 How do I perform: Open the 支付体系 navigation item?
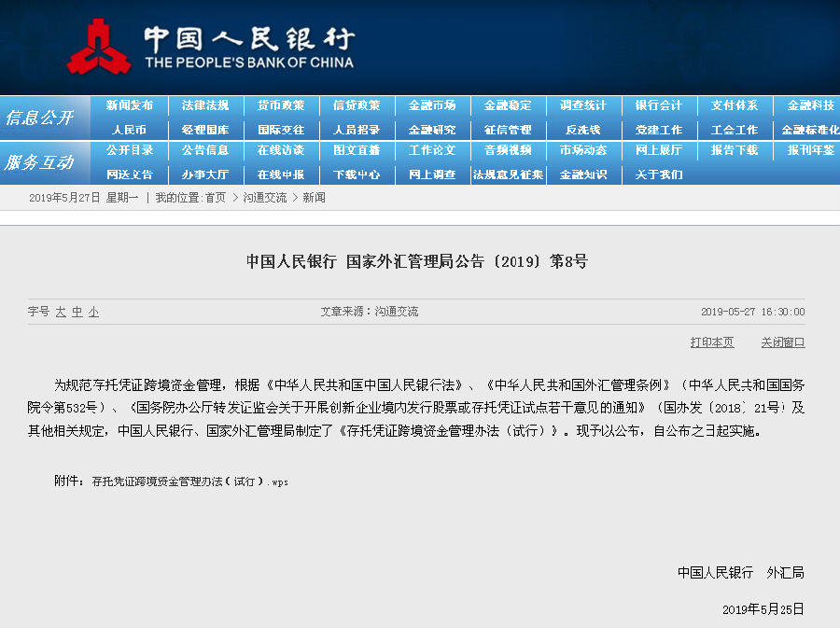click(x=735, y=105)
